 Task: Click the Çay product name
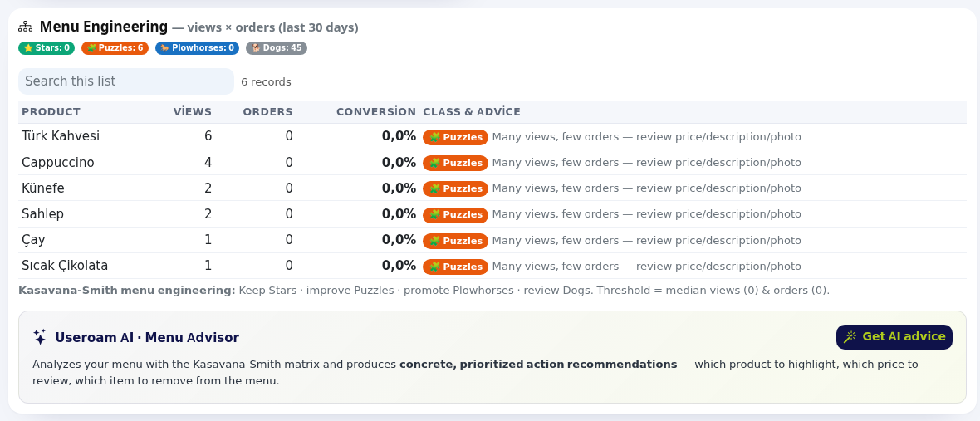pos(33,241)
